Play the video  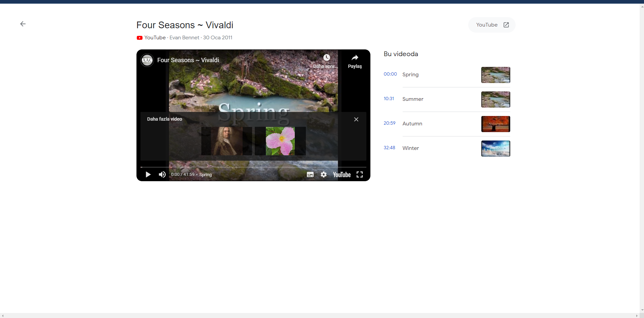[148, 174]
